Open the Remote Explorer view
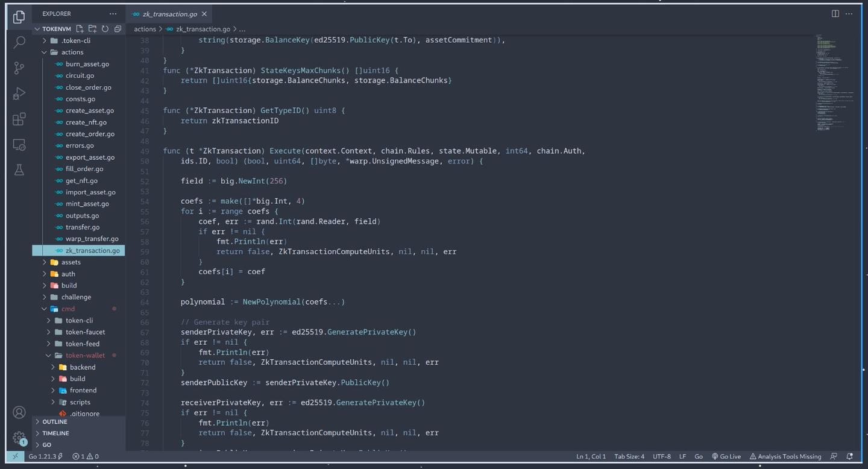This screenshot has width=868, height=469. point(19,145)
